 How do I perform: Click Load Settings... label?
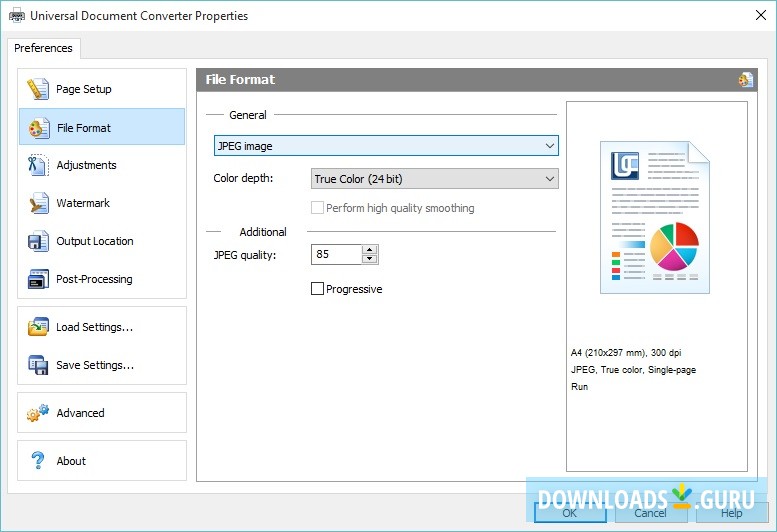coord(94,327)
